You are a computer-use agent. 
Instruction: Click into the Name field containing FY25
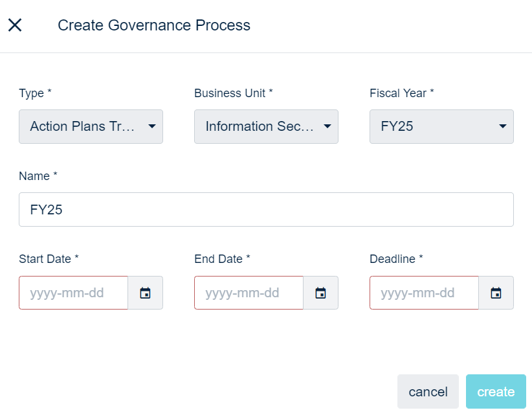[266, 209]
